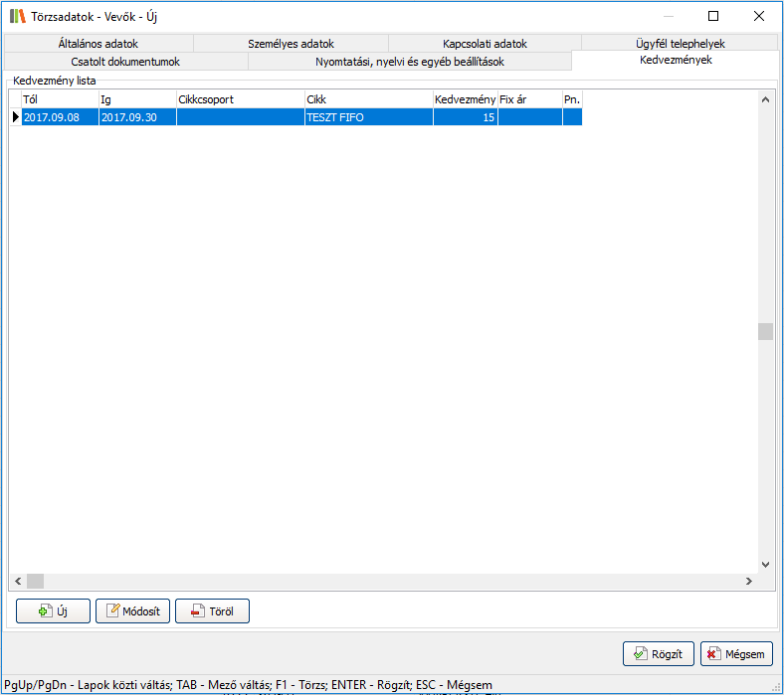This screenshot has height=695, width=784.
Task: Click the Tól column header
Action: point(60,99)
